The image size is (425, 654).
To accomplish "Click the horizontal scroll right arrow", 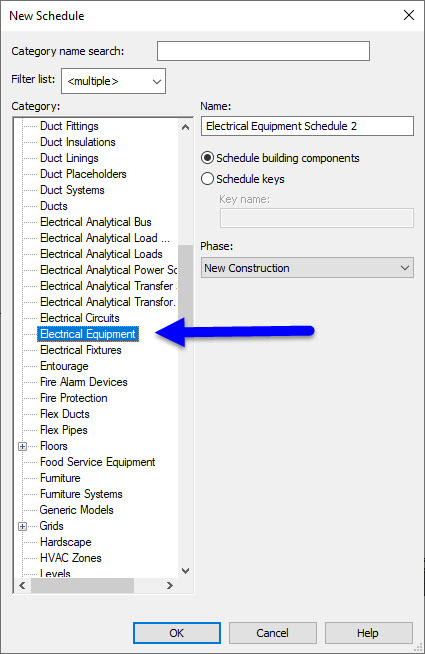I will coord(169,585).
